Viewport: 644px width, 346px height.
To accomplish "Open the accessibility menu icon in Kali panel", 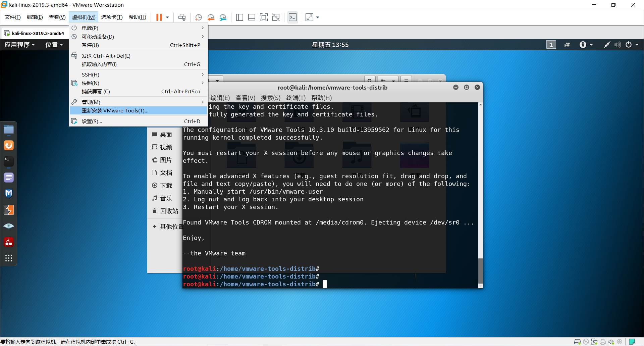I will [x=586, y=45].
